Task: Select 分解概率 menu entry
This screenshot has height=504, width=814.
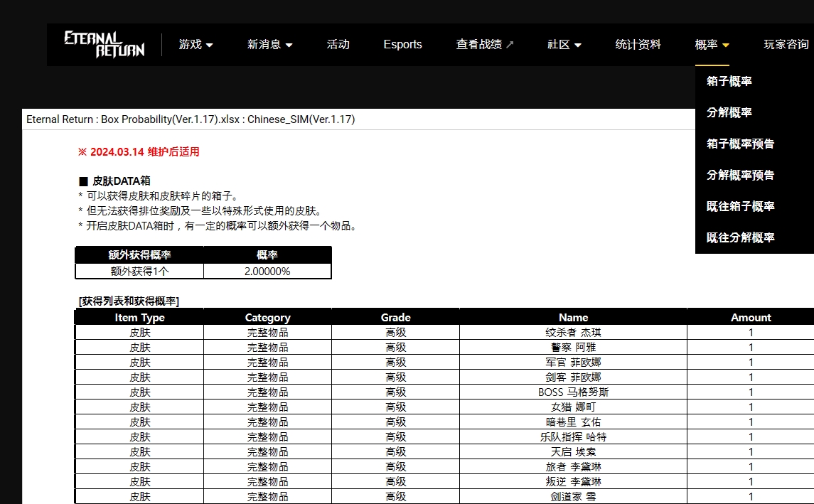Action: (729, 112)
